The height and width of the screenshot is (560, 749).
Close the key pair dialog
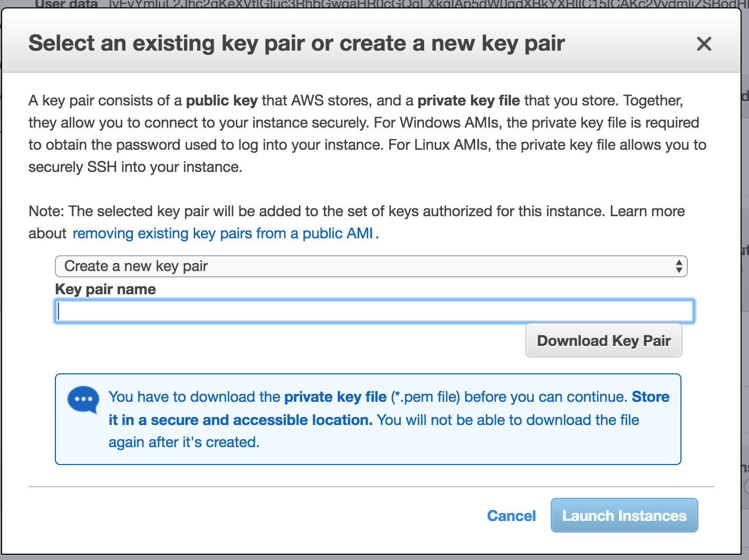(704, 44)
